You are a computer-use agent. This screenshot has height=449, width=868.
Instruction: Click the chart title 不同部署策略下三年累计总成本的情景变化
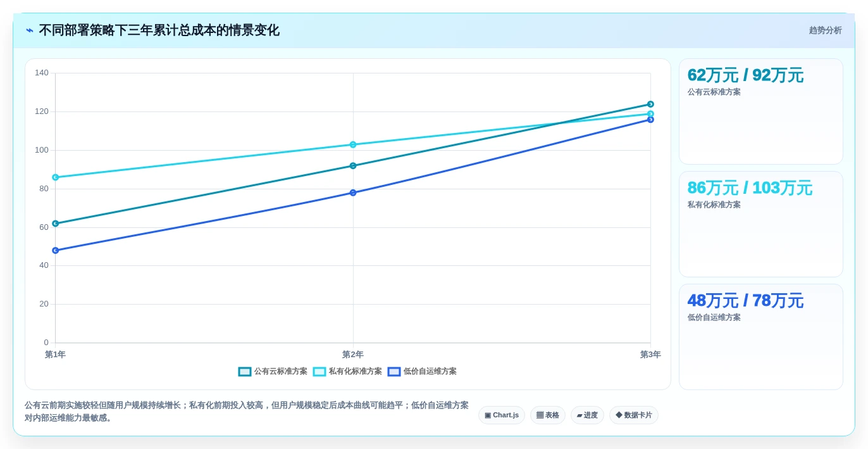coord(159,30)
